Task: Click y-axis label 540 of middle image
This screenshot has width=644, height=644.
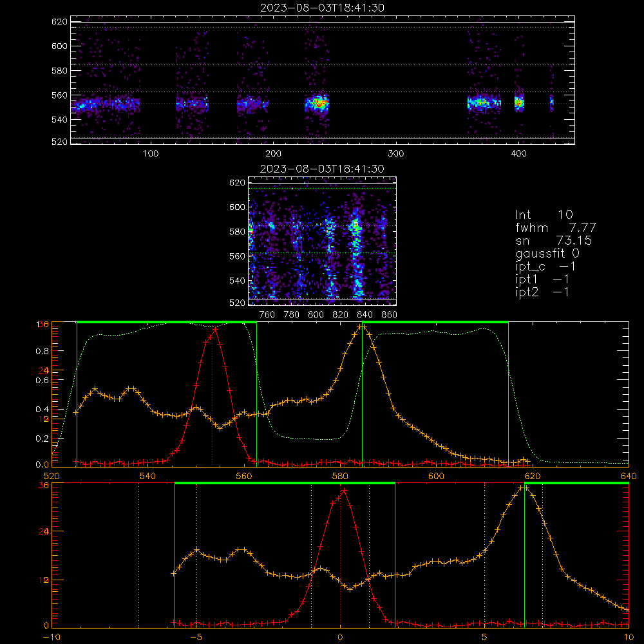Action: pyautogui.click(x=238, y=281)
